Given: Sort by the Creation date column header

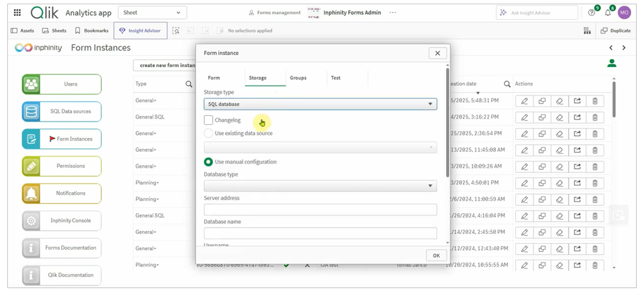Looking at the screenshot, I should pos(463,84).
